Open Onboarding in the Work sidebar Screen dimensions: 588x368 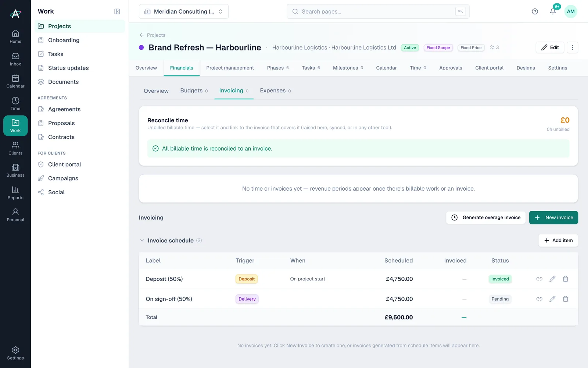click(x=80, y=40)
